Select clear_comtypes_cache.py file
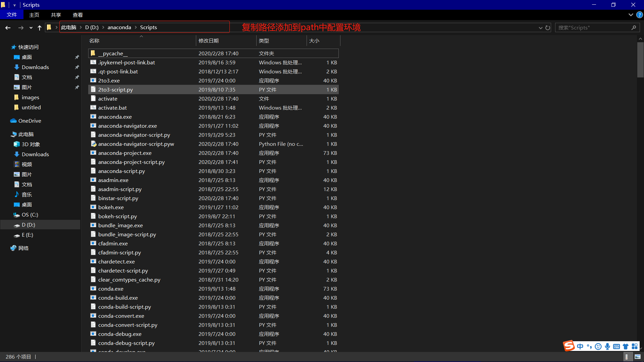Viewport: 644px width, 362px height. pos(213,280)
